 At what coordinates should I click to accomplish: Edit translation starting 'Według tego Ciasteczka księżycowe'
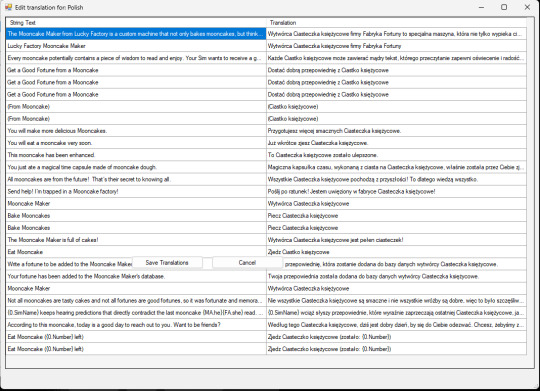click(x=396, y=325)
